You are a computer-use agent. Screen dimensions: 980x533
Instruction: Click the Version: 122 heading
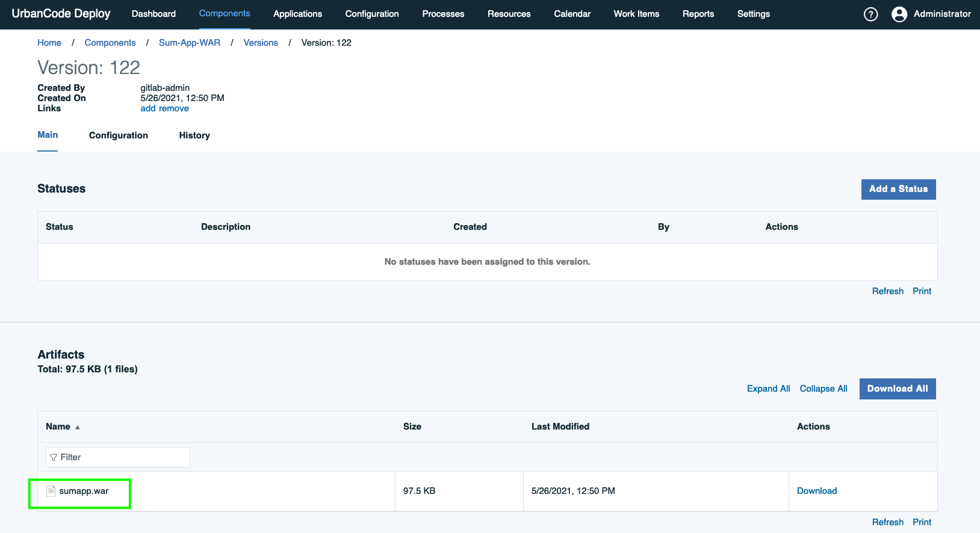(x=88, y=67)
